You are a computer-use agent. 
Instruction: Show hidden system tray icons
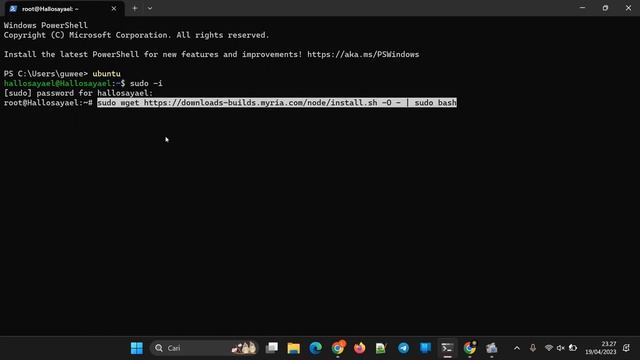517,348
